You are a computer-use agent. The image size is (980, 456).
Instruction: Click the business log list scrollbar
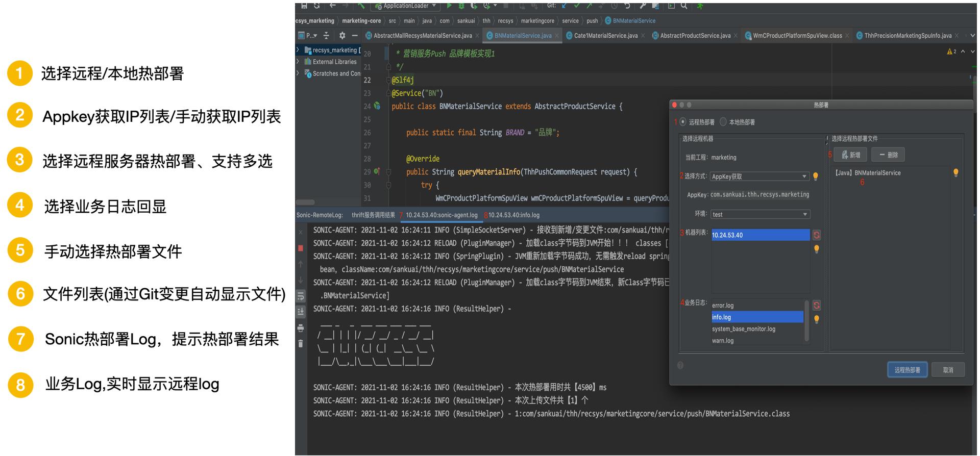tap(806, 320)
